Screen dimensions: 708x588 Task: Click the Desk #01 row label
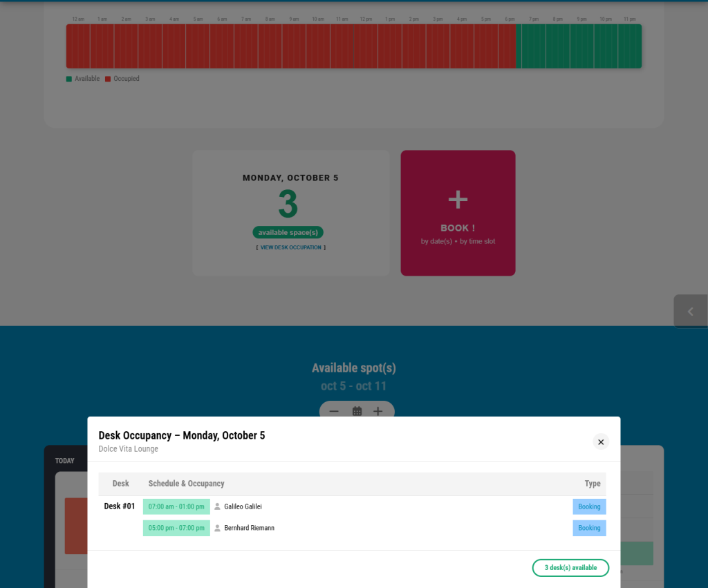pos(119,506)
